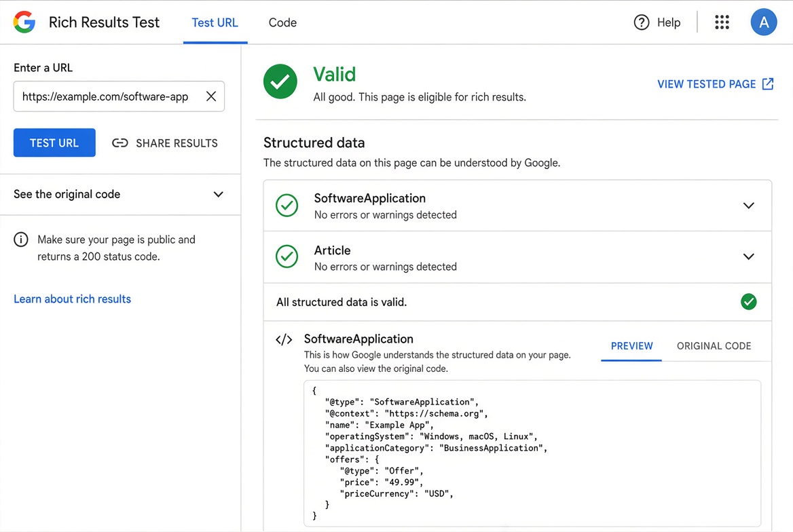Open Learn about rich results link
Screen dimensions: 793x532
[73, 299]
